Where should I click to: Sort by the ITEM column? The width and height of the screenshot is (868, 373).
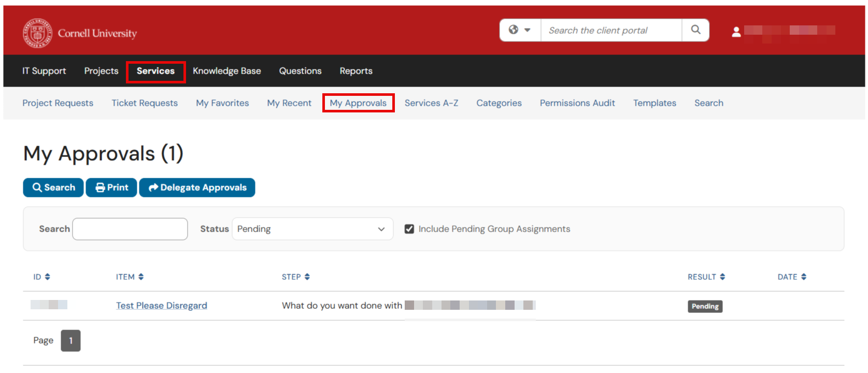(x=130, y=277)
